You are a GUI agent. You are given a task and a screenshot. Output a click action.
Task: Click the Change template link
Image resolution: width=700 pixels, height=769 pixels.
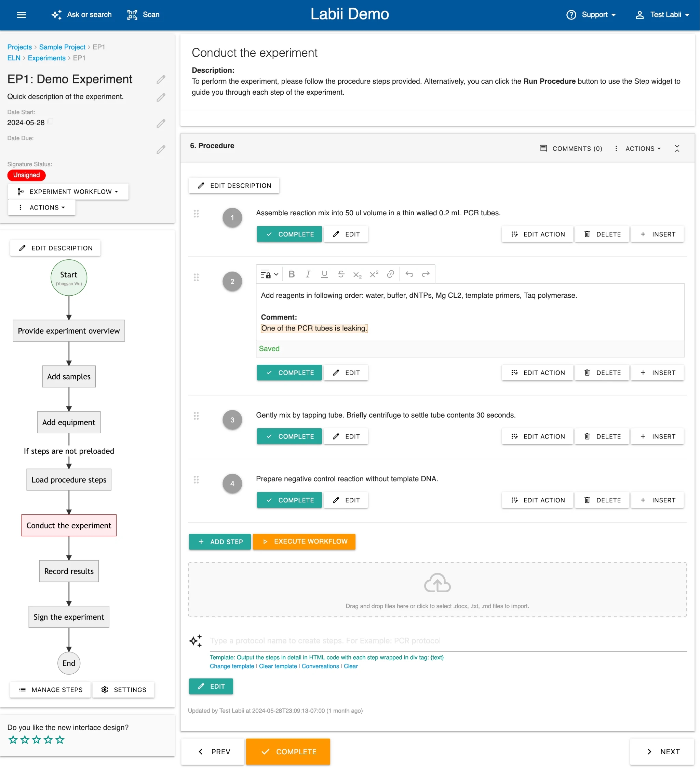[231, 666]
